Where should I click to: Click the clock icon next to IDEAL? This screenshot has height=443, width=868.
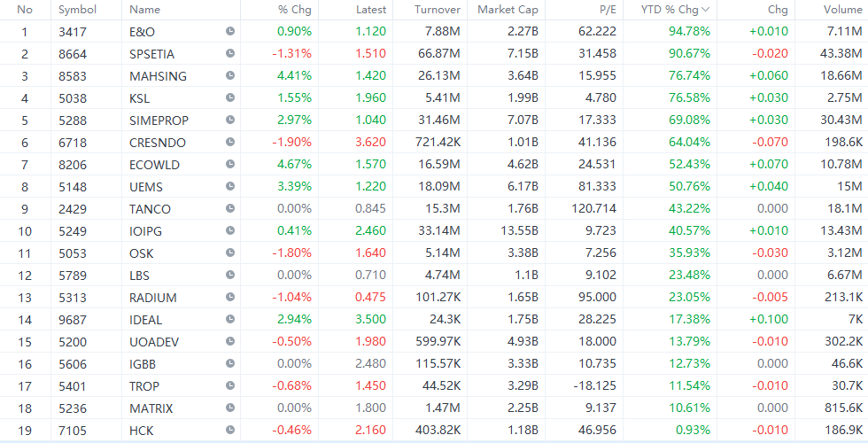(230, 320)
